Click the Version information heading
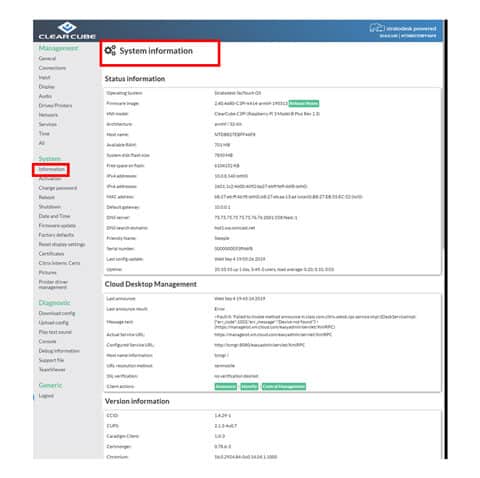480x478 pixels. pyautogui.click(x=137, y=401)
